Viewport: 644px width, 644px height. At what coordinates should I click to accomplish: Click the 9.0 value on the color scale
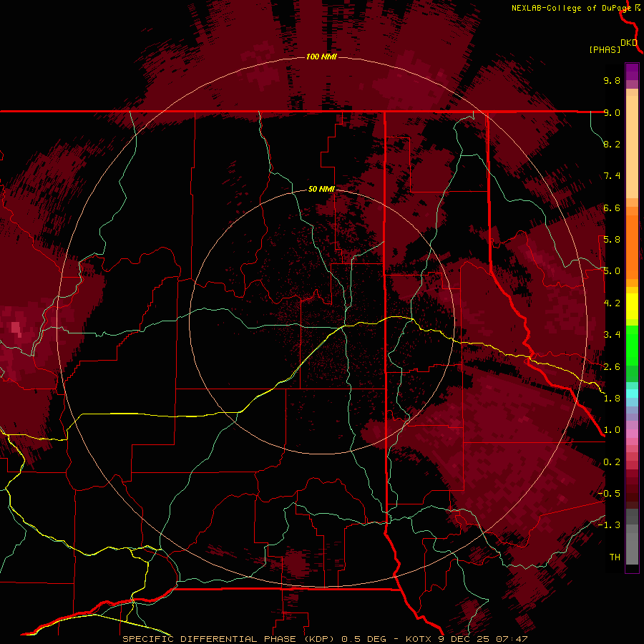pos(612,112)
